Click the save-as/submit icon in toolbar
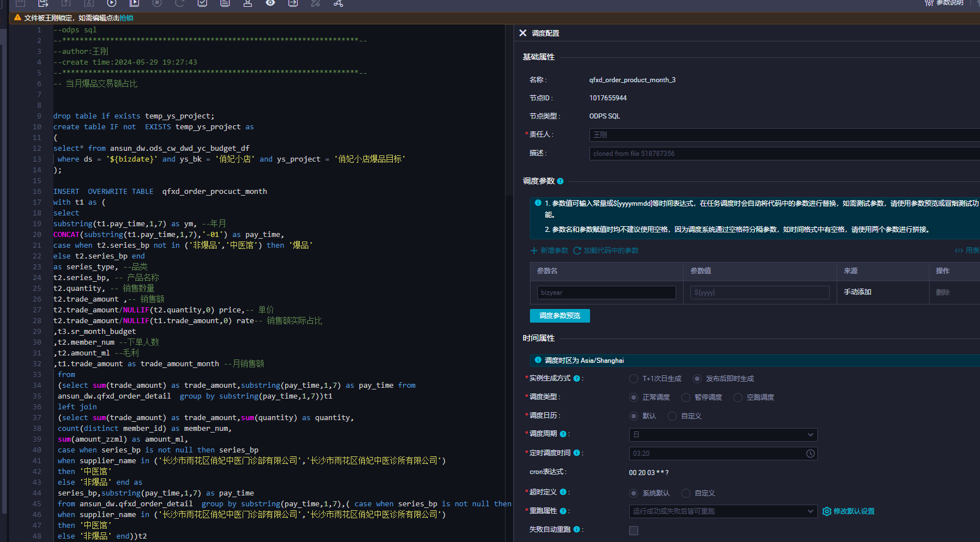This screenshot has height=542, width=980. coord(43,3)
